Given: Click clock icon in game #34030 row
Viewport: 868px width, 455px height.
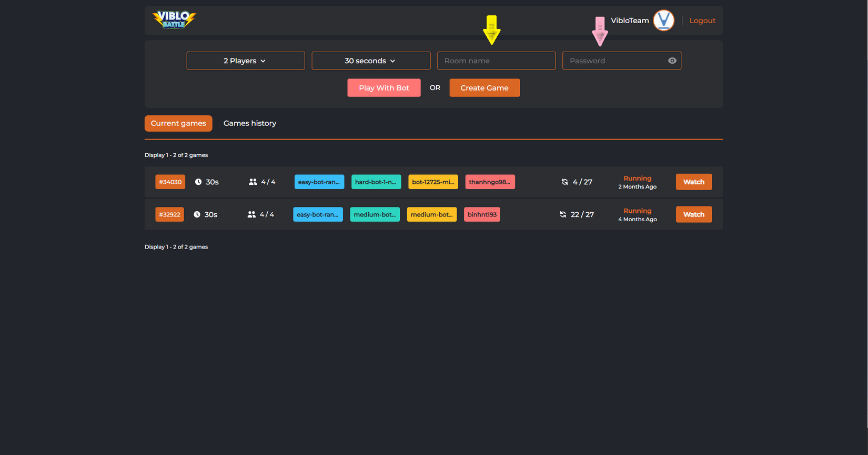Looking at the screenshot, I should click(198, 182).
